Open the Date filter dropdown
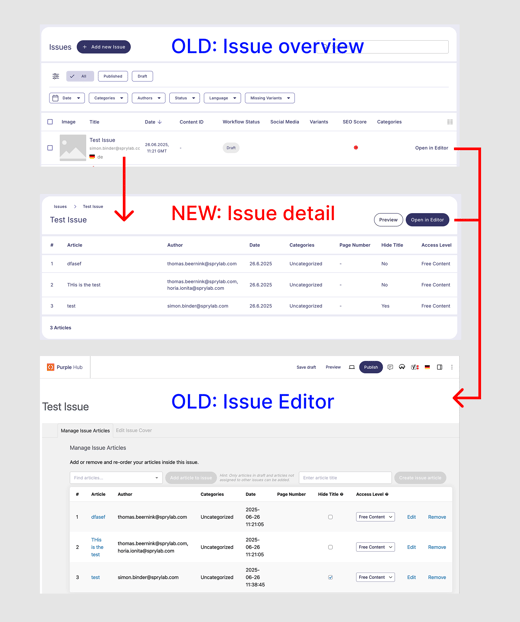 tap(67, 98)
